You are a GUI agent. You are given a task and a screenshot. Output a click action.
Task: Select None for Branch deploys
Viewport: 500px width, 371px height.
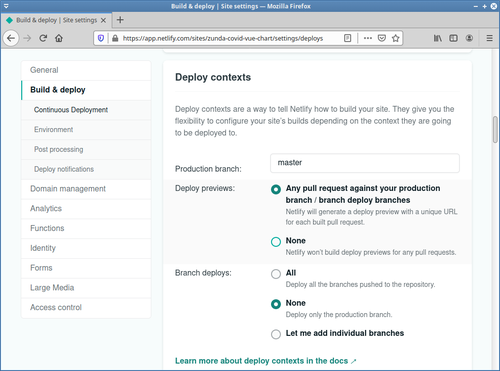pos(276,304)
